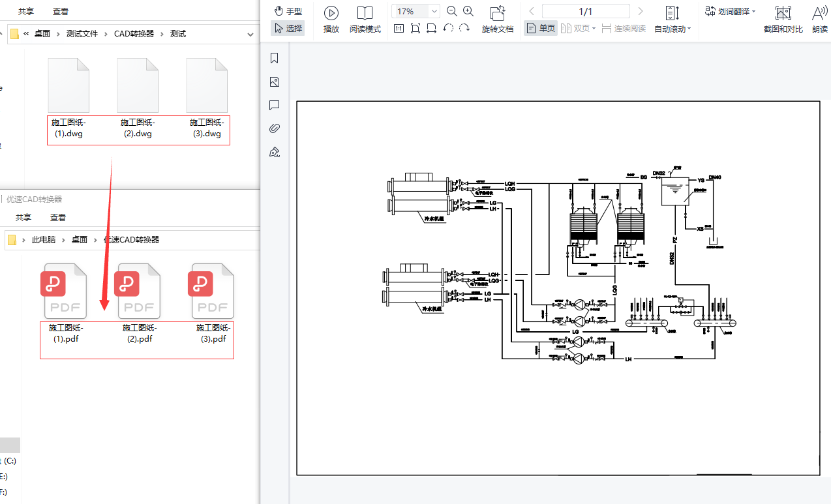The width and height of the screenshot is (831, 504).
Task: Click the 播放 play button
Action: click(331, 19)
